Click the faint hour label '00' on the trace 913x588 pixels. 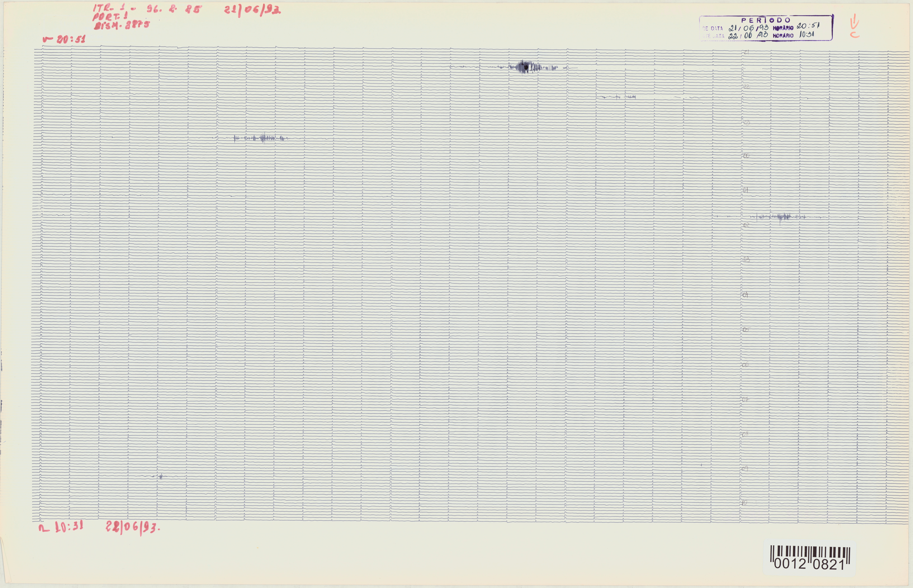click(746, 156)
